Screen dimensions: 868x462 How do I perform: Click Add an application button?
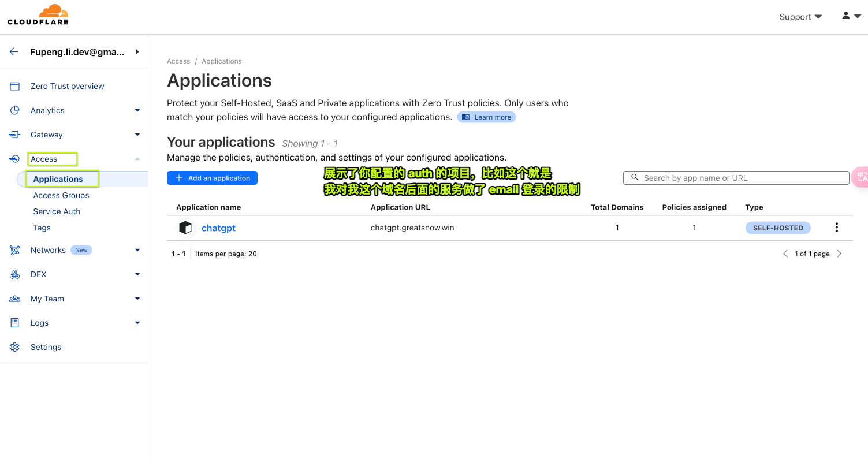(x=212, y=178)
